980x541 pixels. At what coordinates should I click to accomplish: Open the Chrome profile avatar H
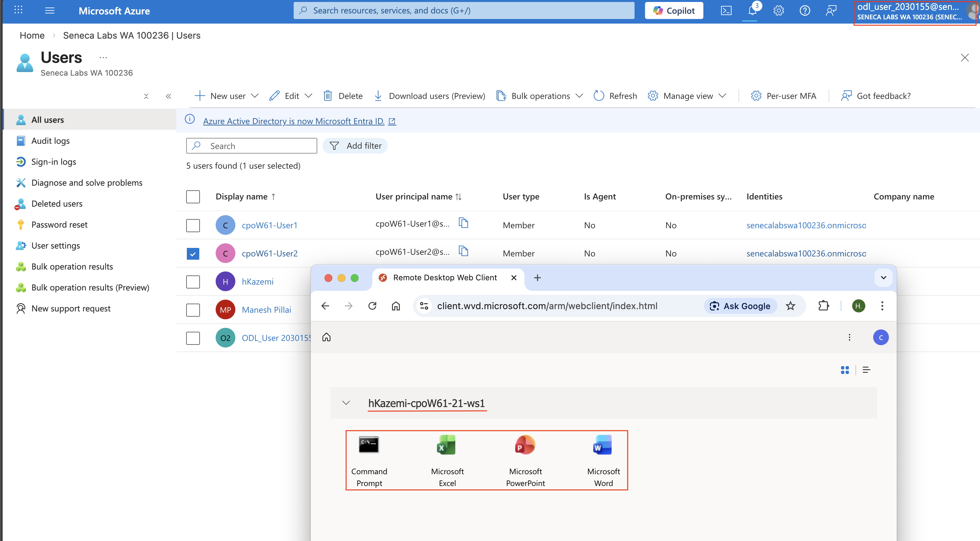point(858,306)
